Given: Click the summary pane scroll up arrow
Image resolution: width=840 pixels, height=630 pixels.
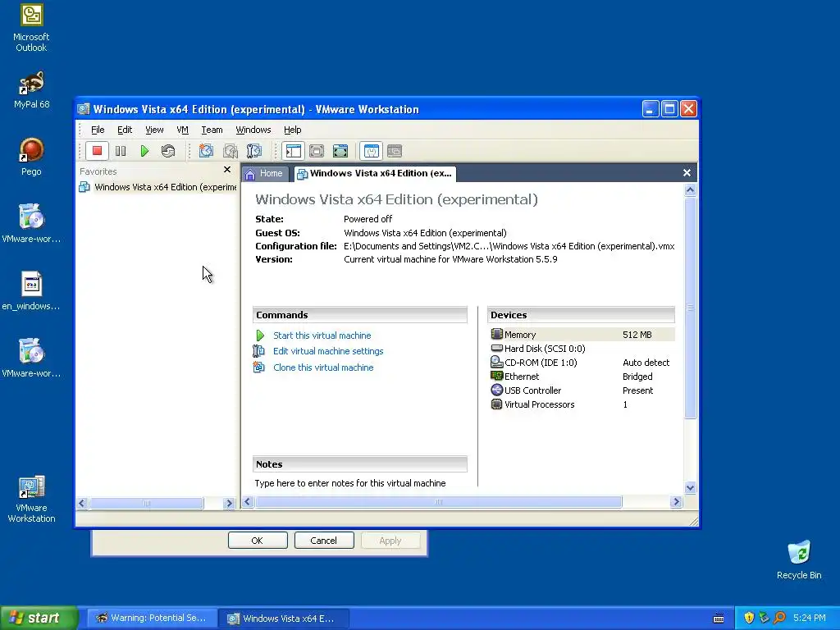Looking at the screenshot, I should coord(691,190).
